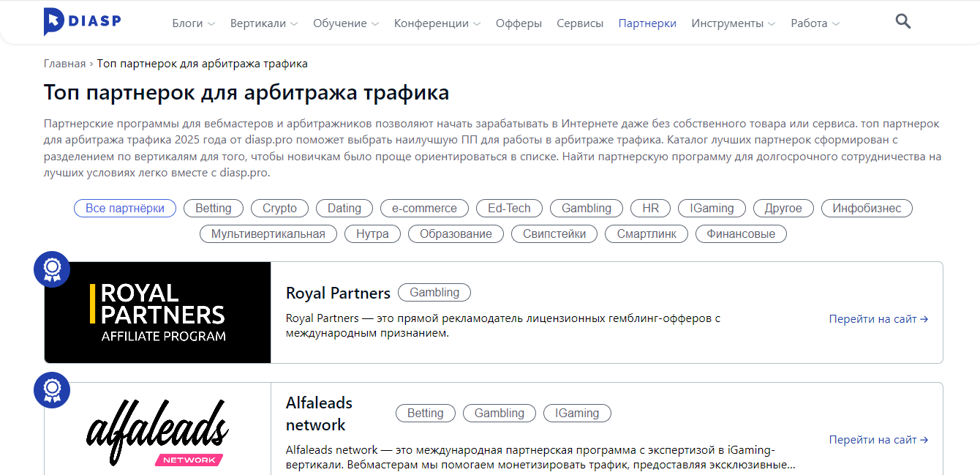Image resolution: width=980 pixels, height=475 pixels.
Task: Click the IGaming tag on Alfaleads card
Action: [577, 414]
